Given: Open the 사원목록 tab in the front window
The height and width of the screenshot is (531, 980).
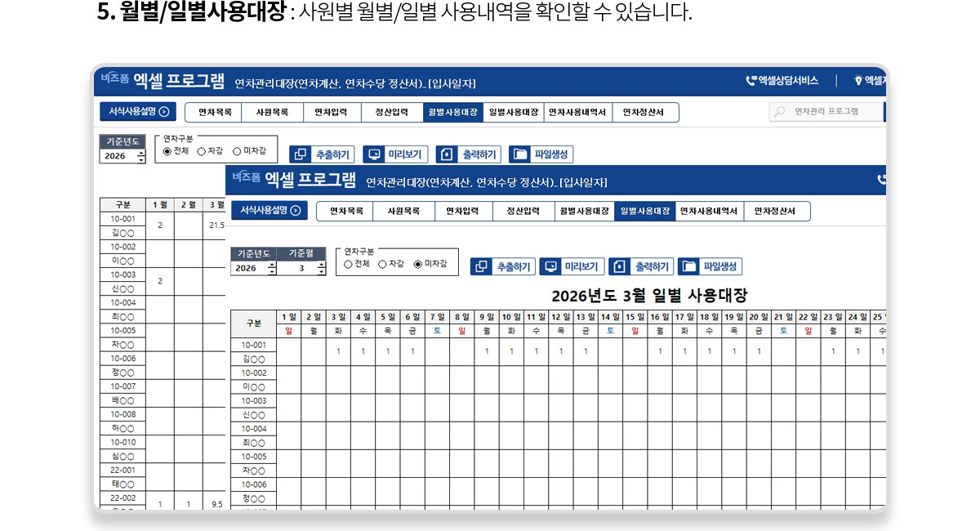Looking at the screenshot, I should pos(404,211).
